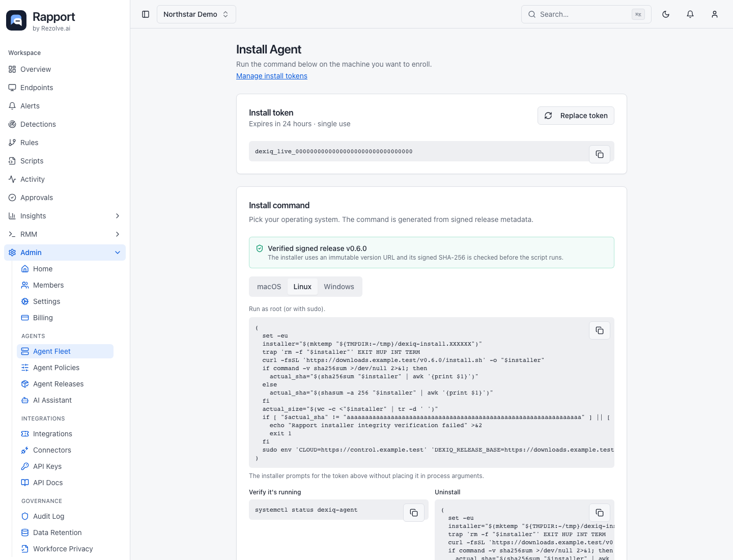
Task: Switch to the Windows tab
Action: (339, 287)
